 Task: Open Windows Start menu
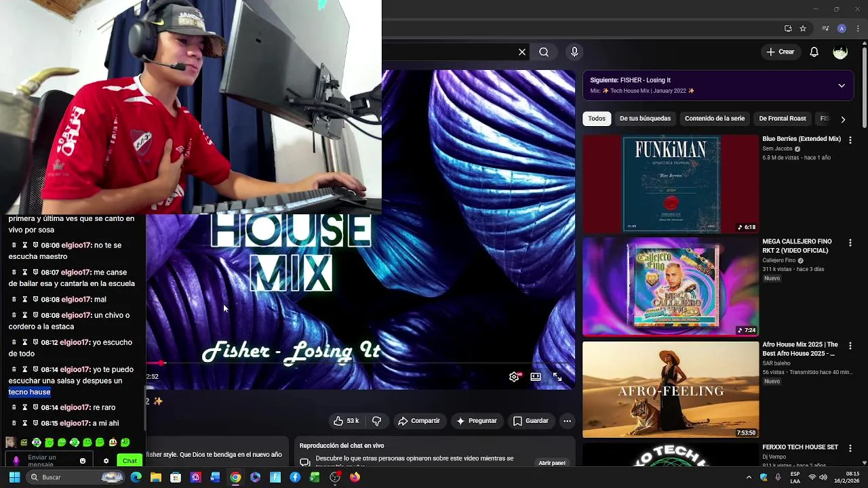tap(14, 477)
